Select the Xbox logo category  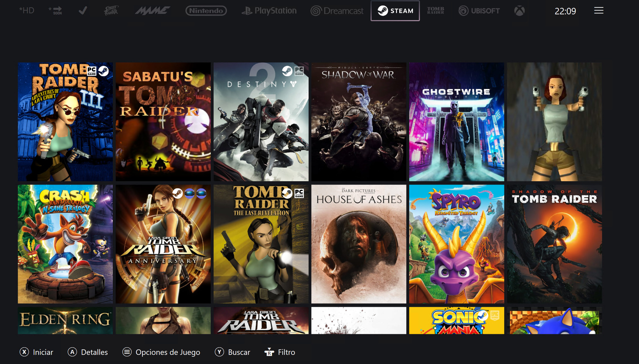tap(519, 11)
